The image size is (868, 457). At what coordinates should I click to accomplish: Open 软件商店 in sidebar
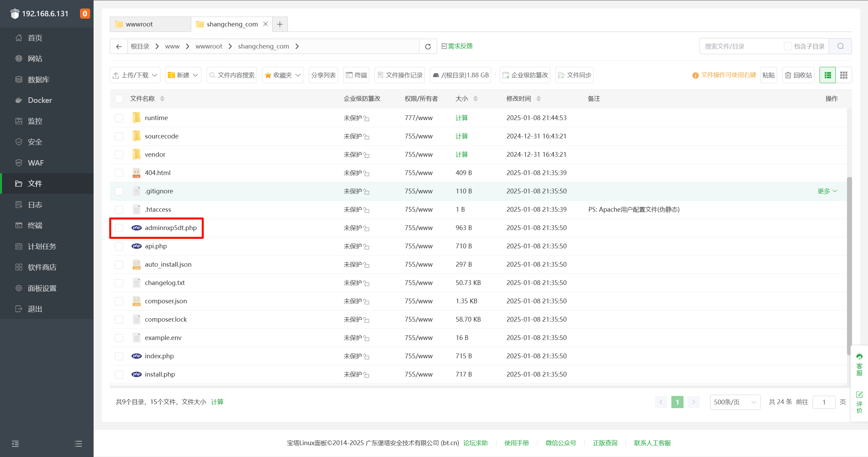click(47, 267)
